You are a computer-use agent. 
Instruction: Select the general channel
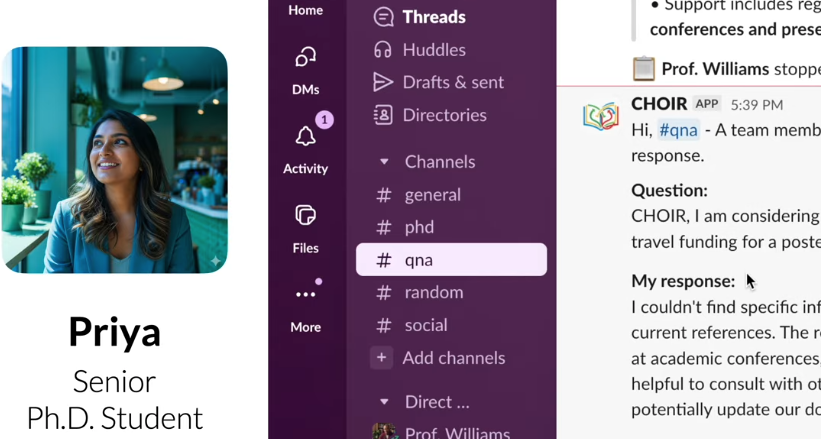[432, 195]
